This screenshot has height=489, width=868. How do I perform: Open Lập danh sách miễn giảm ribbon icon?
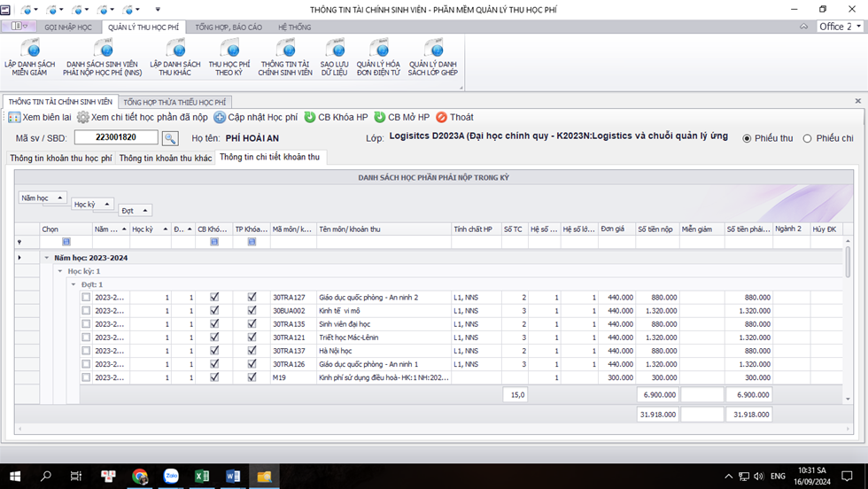click(x=29, y=50)
